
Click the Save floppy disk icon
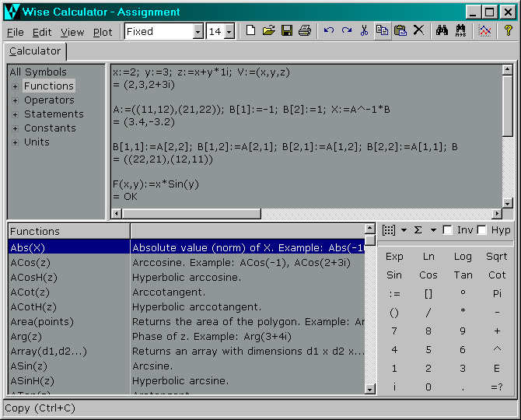pyautogui.click(x=287, y=31)
